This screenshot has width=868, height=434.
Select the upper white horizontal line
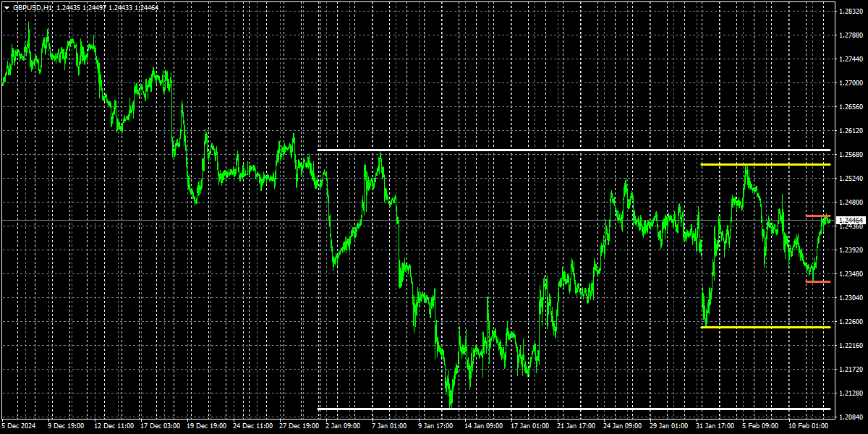[x=574, y=150]
